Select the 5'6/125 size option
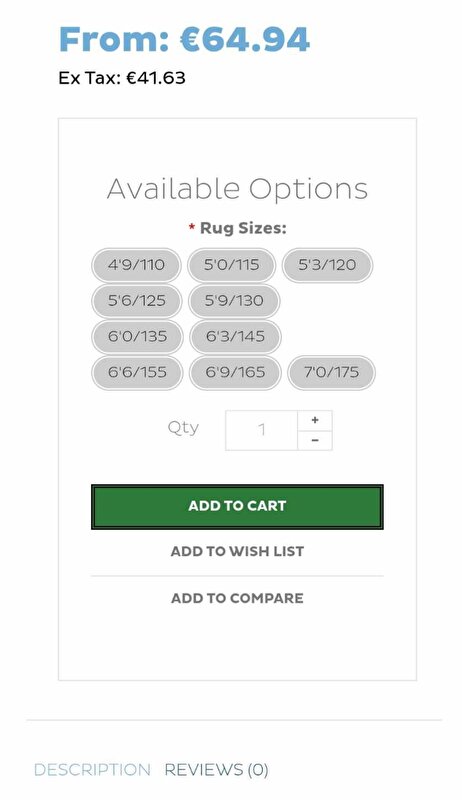The image size is (462, 800). 137,301
